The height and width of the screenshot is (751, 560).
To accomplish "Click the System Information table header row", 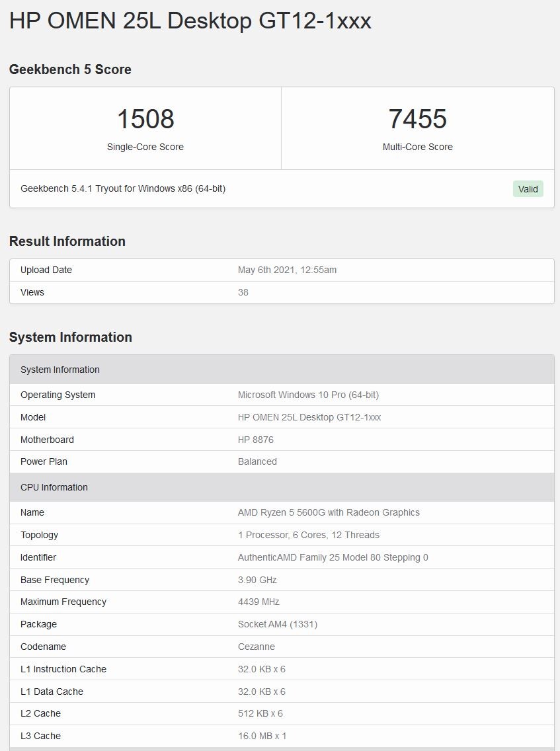I will coord(60,370).
